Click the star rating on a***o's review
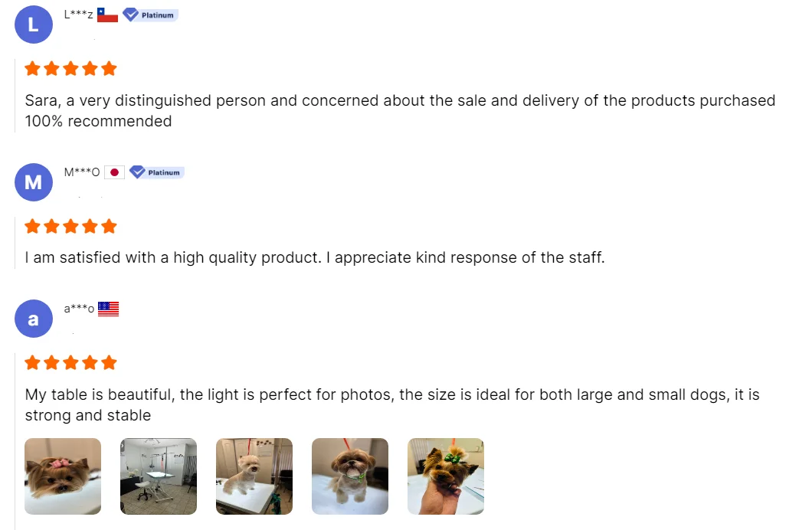This screenshot has height=530, width=812. [x=70, y=362]
